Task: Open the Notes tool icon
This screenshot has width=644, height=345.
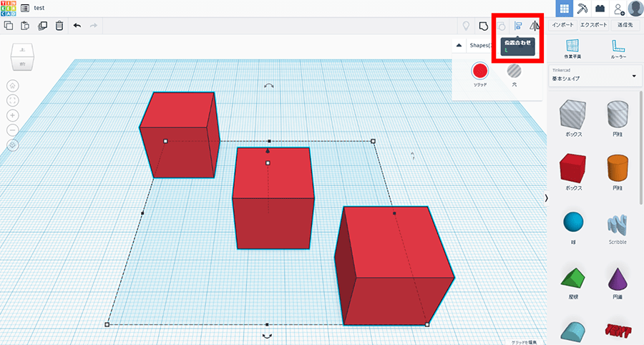Action: [484, 26]
